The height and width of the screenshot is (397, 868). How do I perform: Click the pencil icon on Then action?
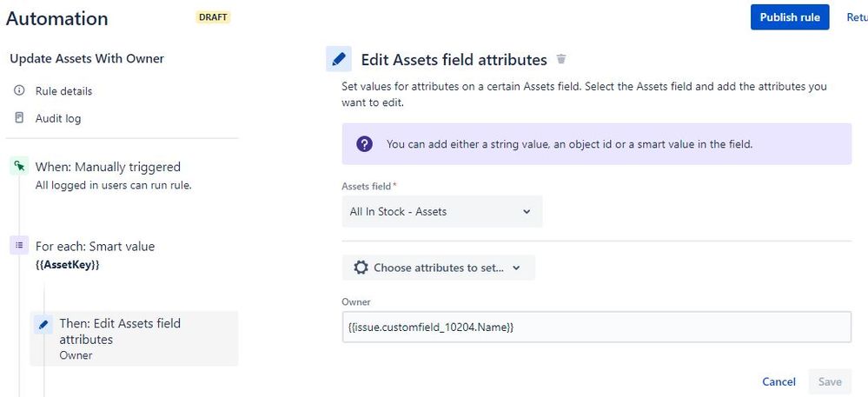(44, 325)
